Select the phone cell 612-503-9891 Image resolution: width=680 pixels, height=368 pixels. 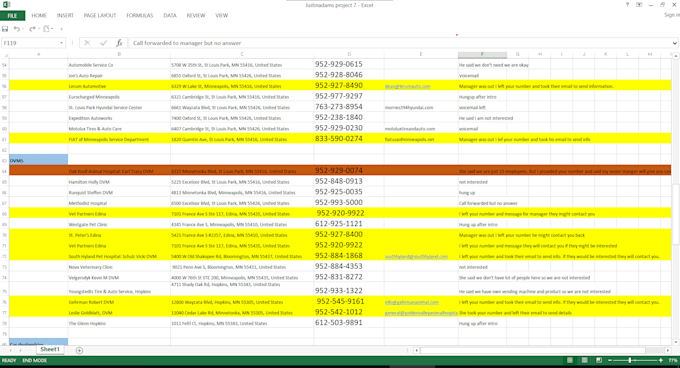(x=349, y=323)
